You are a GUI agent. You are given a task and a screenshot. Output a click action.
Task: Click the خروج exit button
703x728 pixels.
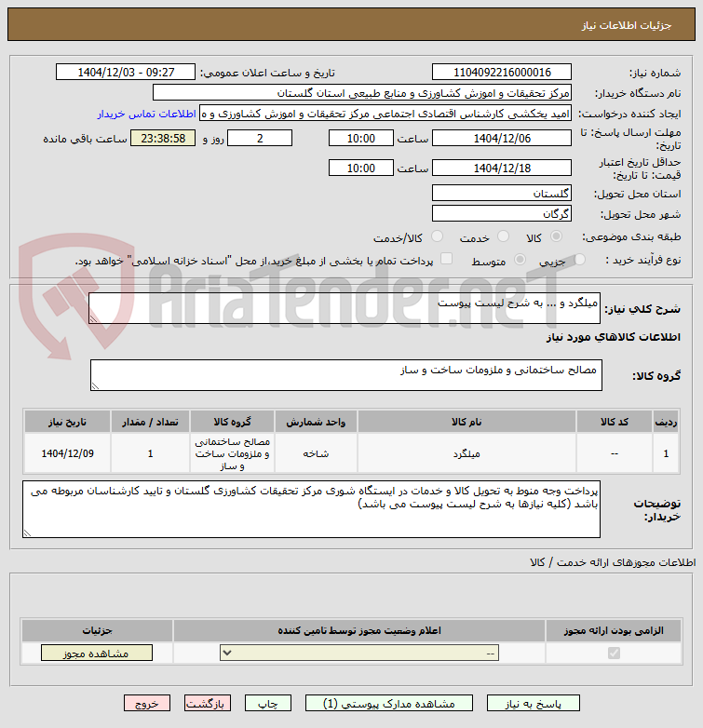coord(147,704)
